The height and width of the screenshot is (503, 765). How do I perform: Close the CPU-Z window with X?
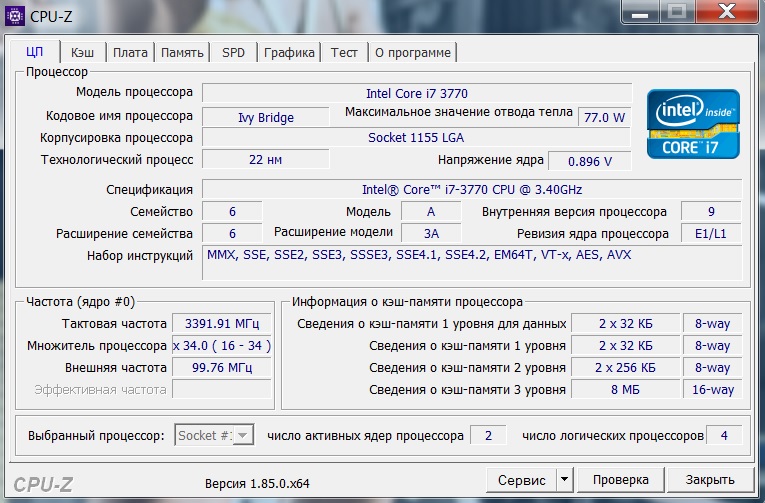[x=727, y=12]
